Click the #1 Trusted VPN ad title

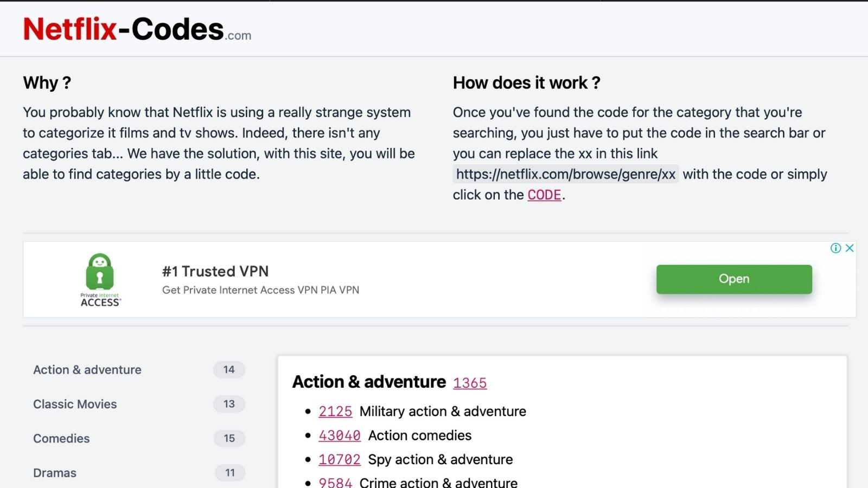tap(215, 271)
